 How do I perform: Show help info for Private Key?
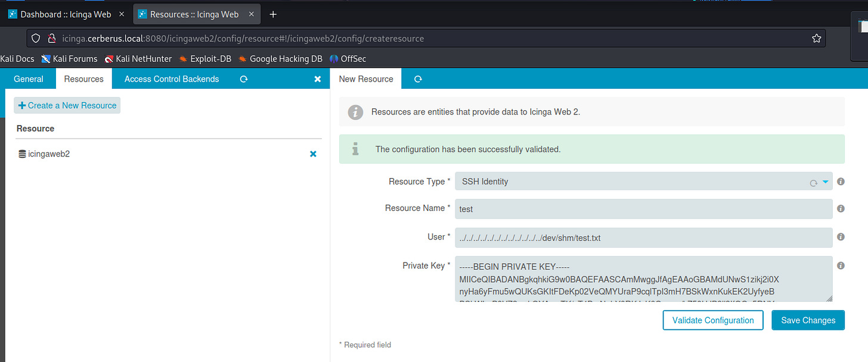[841, 266]
